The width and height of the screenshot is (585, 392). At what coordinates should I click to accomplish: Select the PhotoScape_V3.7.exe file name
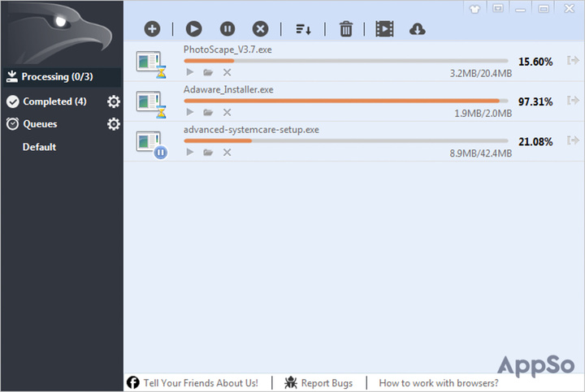click(x=227, y=50)
